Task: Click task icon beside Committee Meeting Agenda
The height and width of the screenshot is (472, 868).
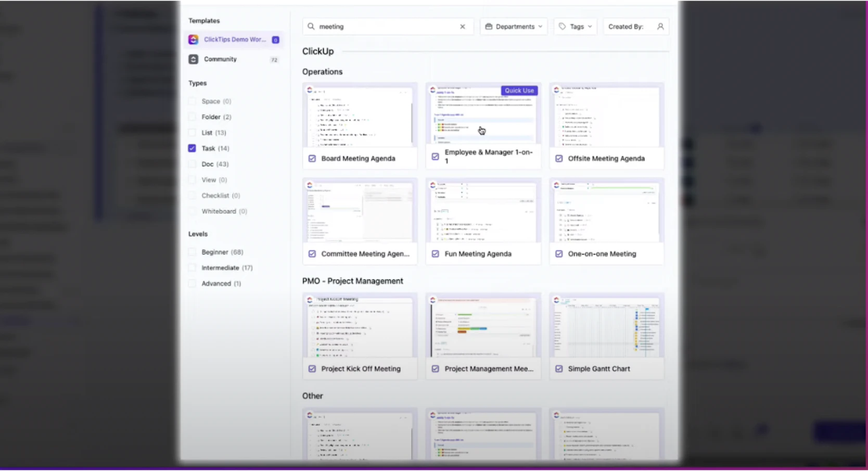Action: pyautogui.click(x=312, y=254)
